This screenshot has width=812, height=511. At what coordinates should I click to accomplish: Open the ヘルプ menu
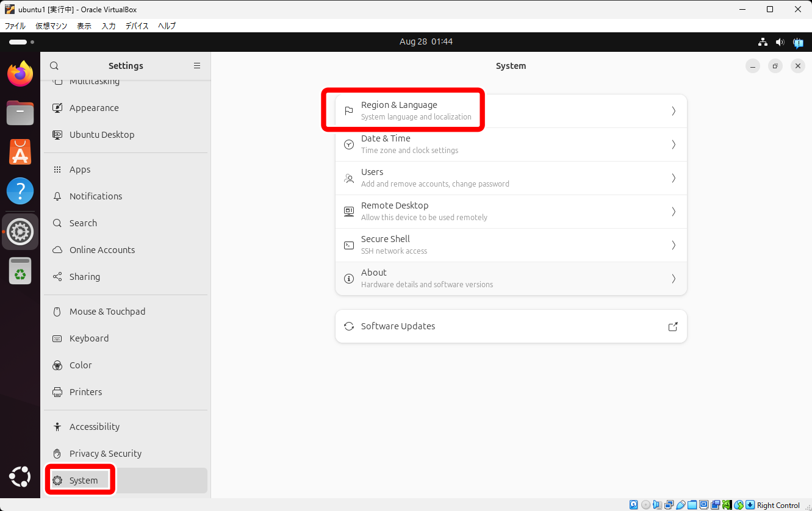167,26
